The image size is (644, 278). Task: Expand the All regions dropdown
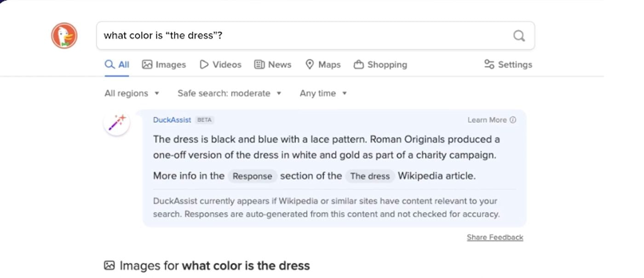(132, 93)
